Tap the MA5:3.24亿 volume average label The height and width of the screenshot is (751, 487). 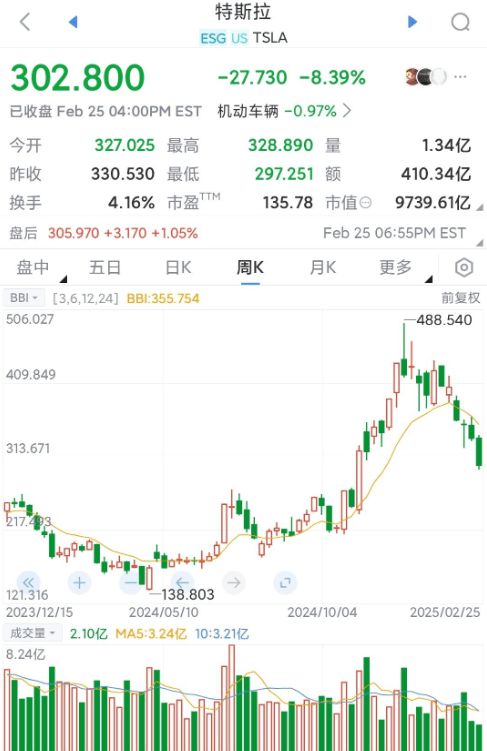(x=151, y=634)
